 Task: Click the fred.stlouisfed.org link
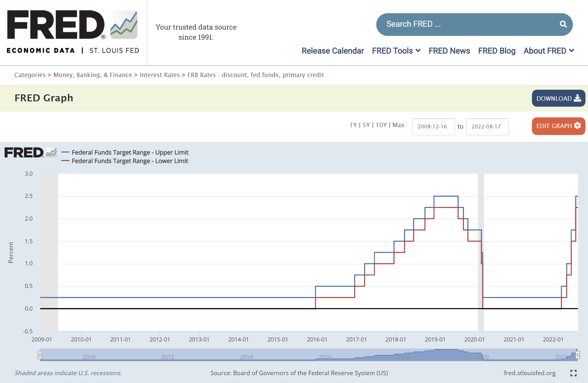click(x=530, y=373)
